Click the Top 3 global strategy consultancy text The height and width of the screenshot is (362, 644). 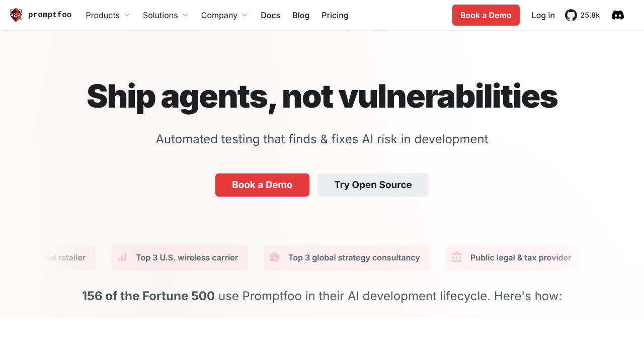[354, 257]
